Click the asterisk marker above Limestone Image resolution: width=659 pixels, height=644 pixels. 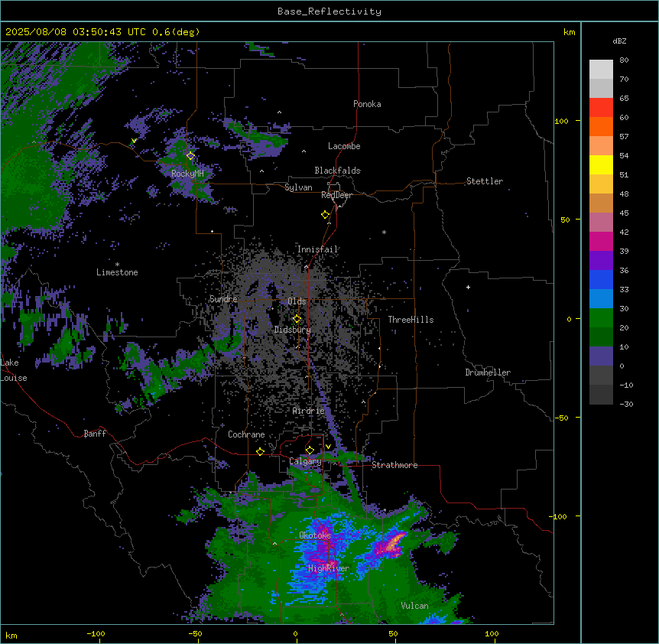point(117,265)
